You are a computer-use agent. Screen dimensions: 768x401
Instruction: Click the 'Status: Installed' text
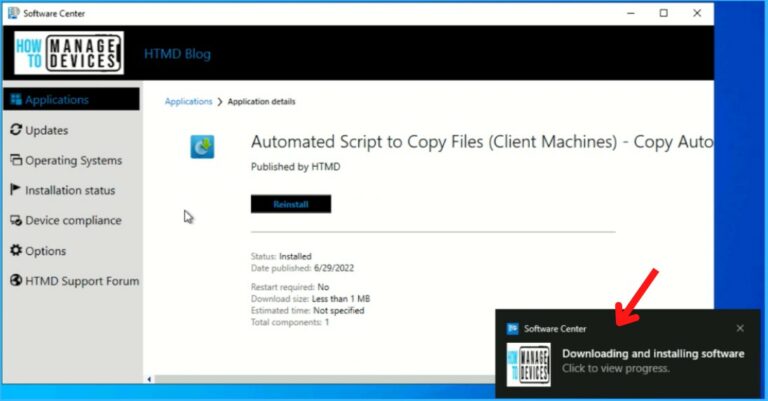(x=281, y=256)
